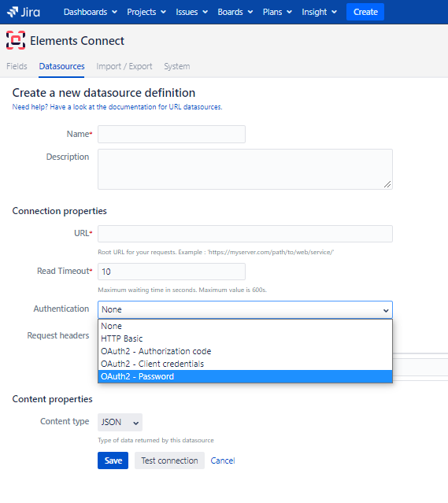Grab the Description textarea resize handle
448x503 pixels.
[x=387, y=184]
